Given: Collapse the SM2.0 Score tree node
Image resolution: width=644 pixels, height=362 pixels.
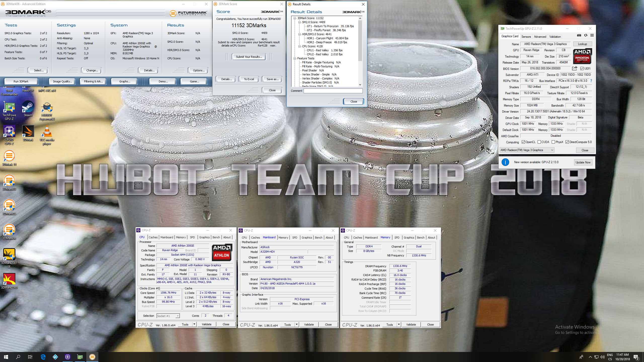Looking at the screenshot, I should click(x=300, y=22).
